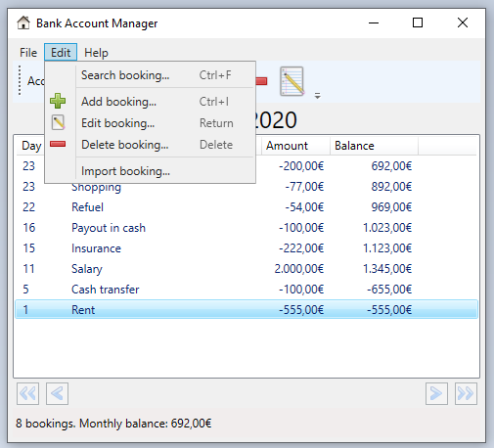Viewport: 494px width, 448px height.
Task: Go to the first month with double-left arrow
Action: pos(27,393)
